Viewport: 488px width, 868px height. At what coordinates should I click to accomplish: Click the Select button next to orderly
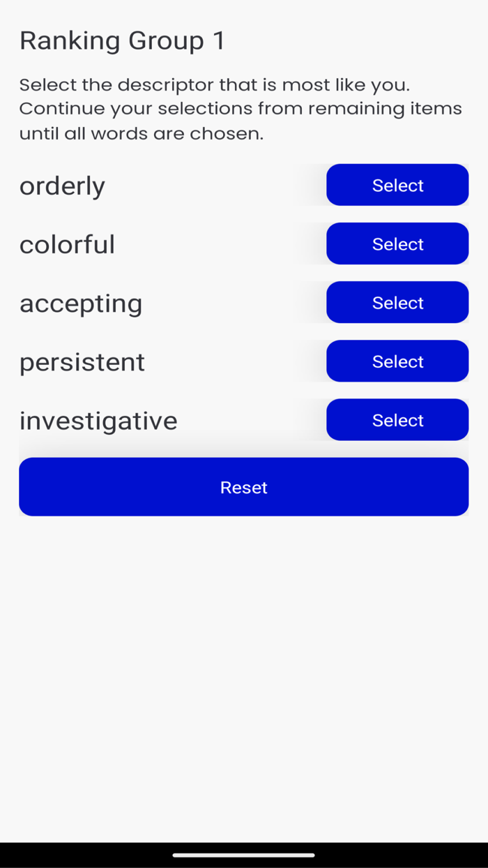397,185
